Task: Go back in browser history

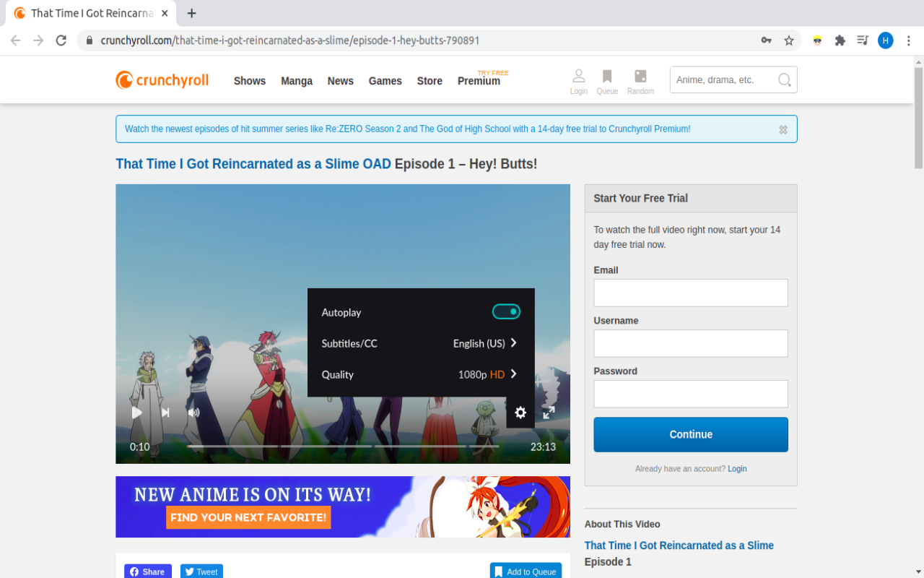Action: pos(15,40)
